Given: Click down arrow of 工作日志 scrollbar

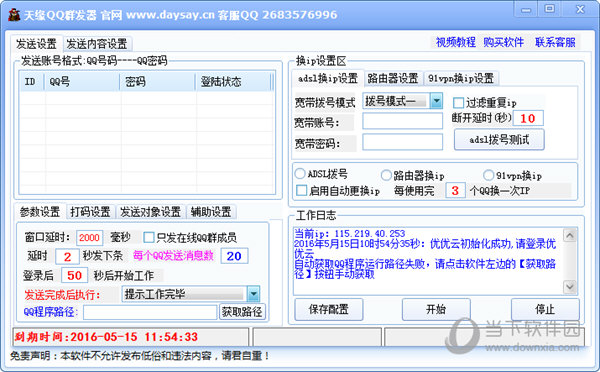Looking at the screenshot, I should (x=569, y=287).
